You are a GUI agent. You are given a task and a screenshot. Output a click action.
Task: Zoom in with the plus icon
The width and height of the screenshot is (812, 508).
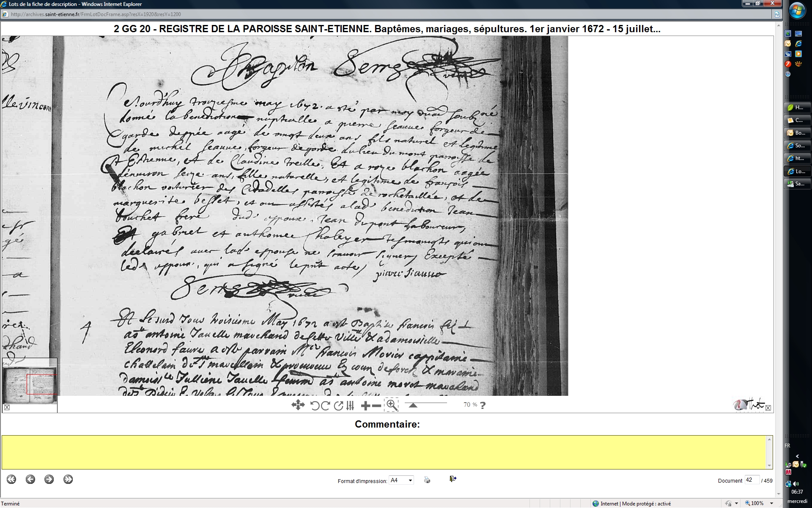(x=365, y=406)
